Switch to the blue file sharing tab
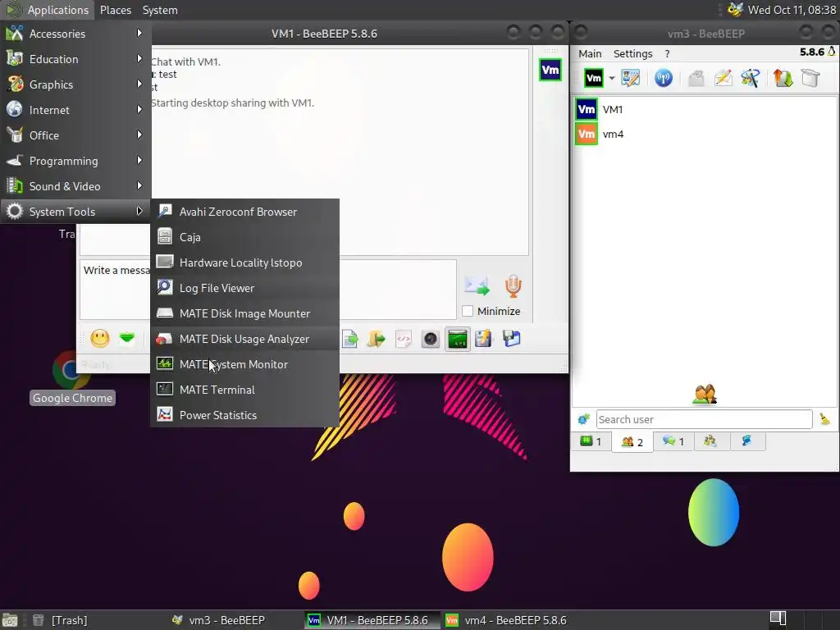The width and height of the screenshot is (840, 630). point(746,441)
